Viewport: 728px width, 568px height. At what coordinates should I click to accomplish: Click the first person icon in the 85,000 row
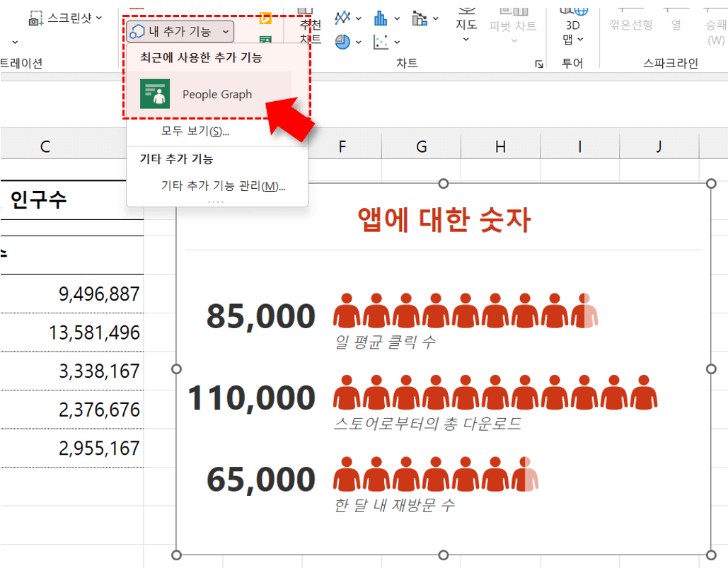[x=347, y=311]
